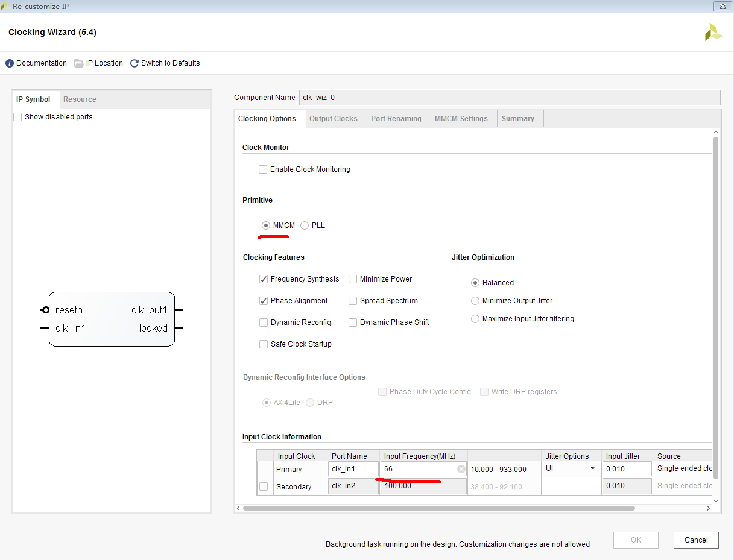Enable Clock Monitoring
Image resolution: width=734 pixels, height=560 pixels.
263,169
